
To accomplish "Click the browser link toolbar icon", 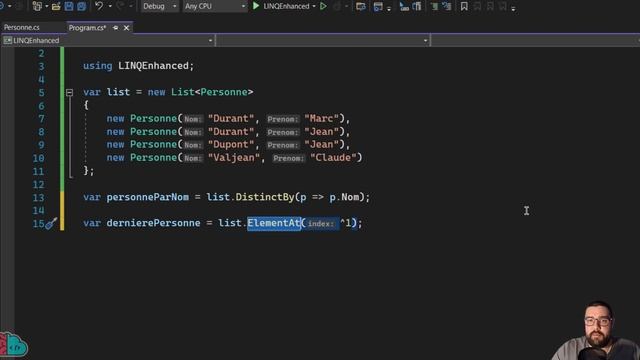I will click(x=360, y=6).
